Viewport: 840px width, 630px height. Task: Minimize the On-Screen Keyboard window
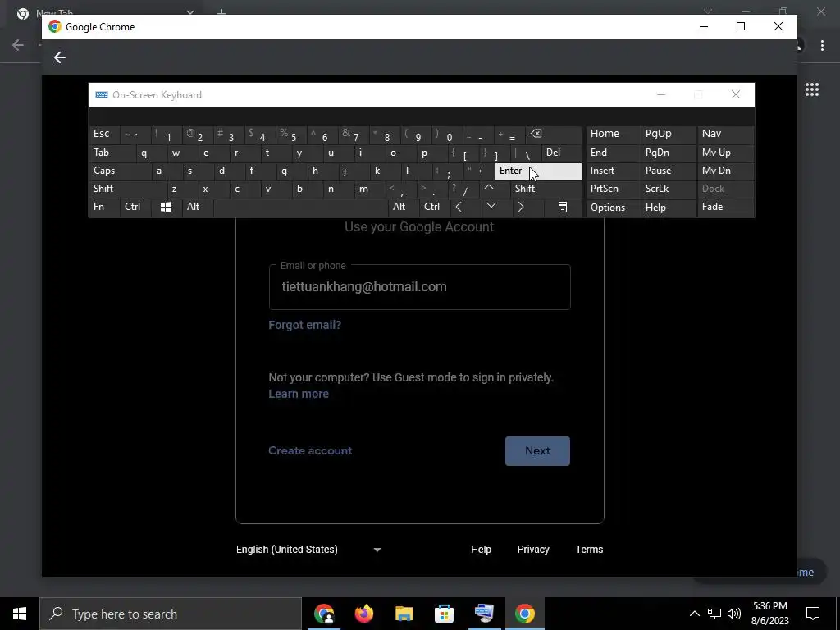[x=661, y=95]
